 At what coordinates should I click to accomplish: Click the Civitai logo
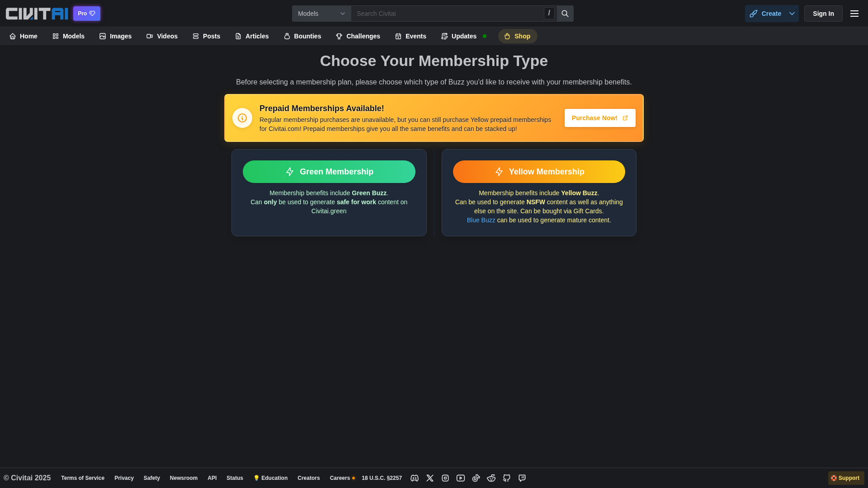tap(36, 13)
